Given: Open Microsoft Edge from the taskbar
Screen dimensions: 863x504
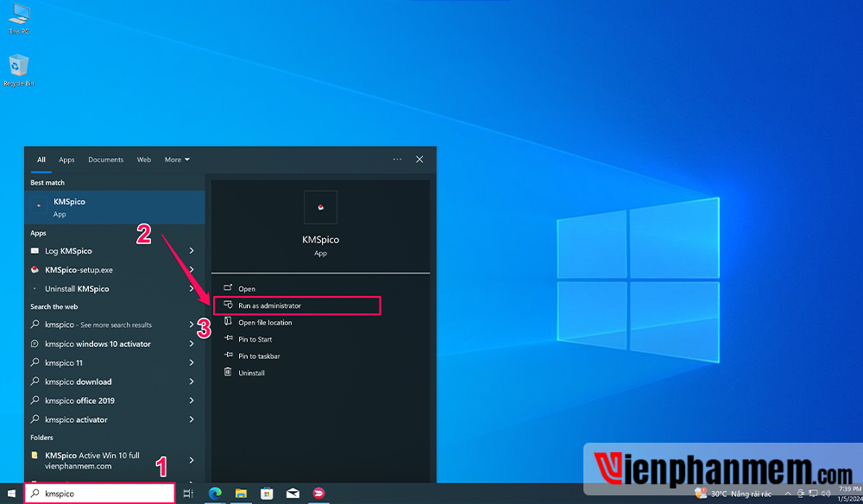Looking at the screenshot, I should pyautogui.click(x=215, y=494).
